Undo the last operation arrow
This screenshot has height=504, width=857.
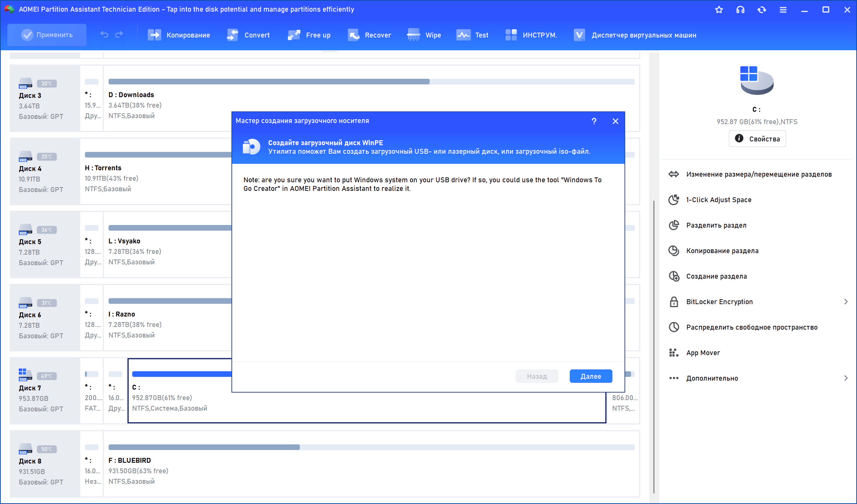(104, 35)
